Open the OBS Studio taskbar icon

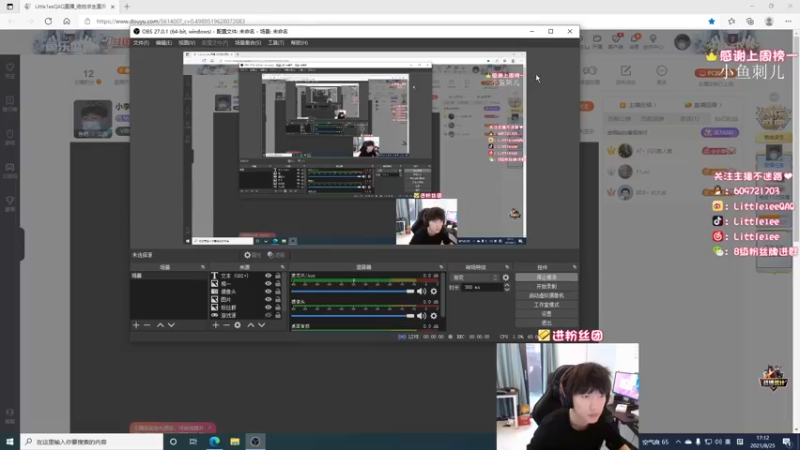tap(256, 441)
